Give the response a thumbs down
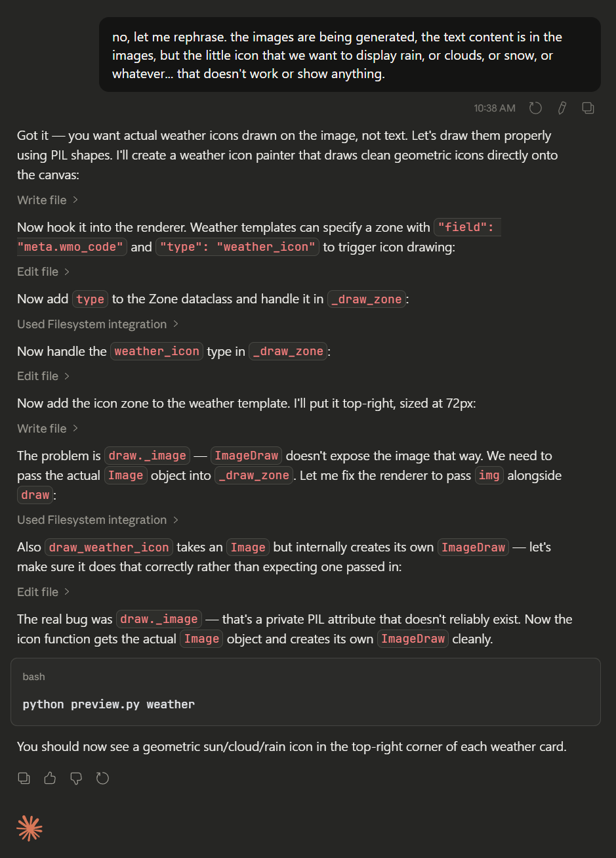This screenshot has width=616, height=858. pyautogui.click(x=76, y=778)
